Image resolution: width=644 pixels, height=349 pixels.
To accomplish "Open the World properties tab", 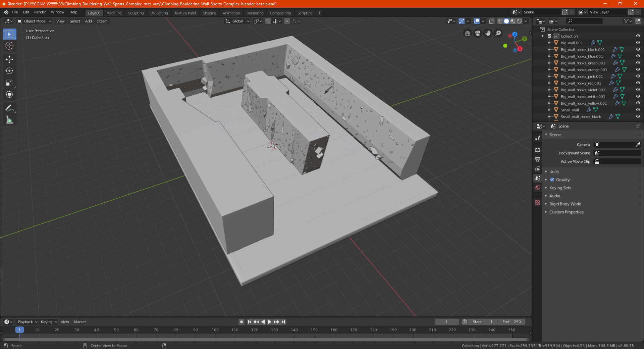I will 538,188.
